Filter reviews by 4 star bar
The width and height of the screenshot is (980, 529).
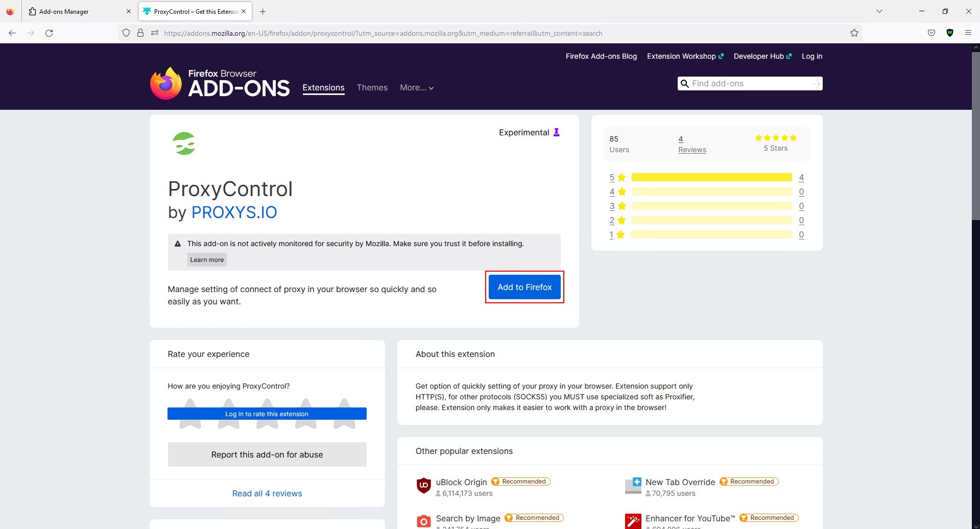point(711,191)
